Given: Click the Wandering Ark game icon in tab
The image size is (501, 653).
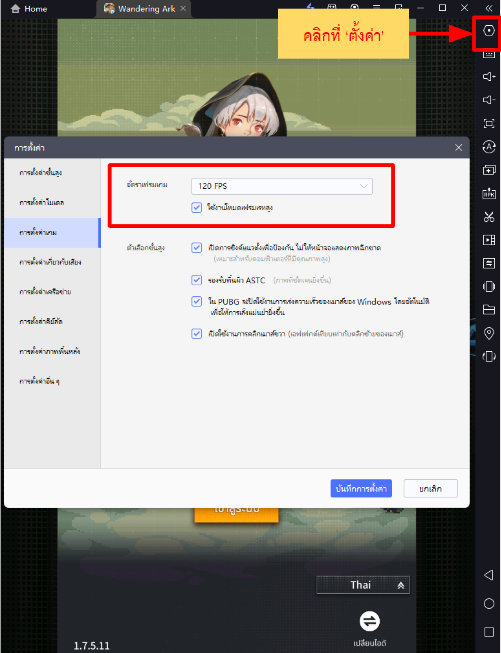Looking at the screenshot, I should point(109,8).
